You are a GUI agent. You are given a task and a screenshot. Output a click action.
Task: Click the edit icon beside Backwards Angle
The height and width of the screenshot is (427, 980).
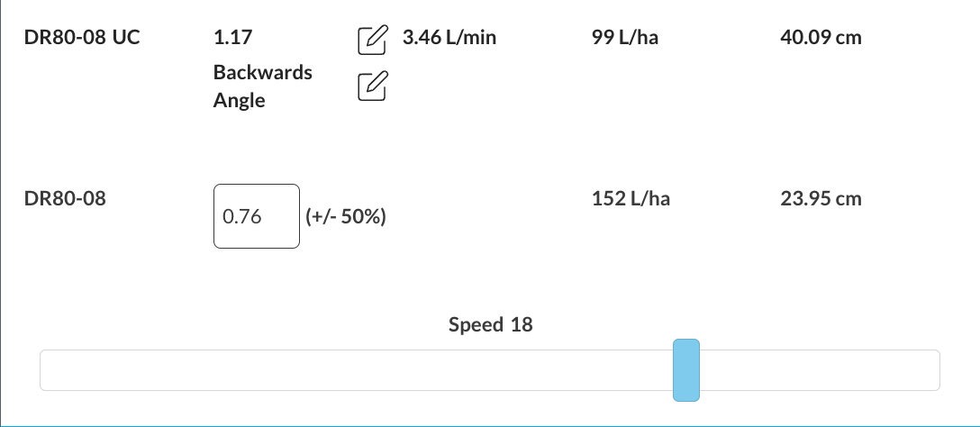373,86
